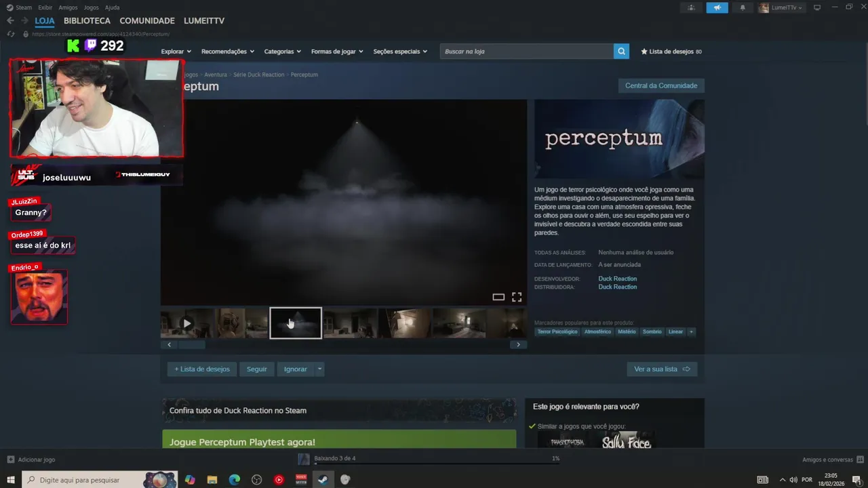Click the Steam logo menu
Screen dimensions: 868x488
point(20,7)
